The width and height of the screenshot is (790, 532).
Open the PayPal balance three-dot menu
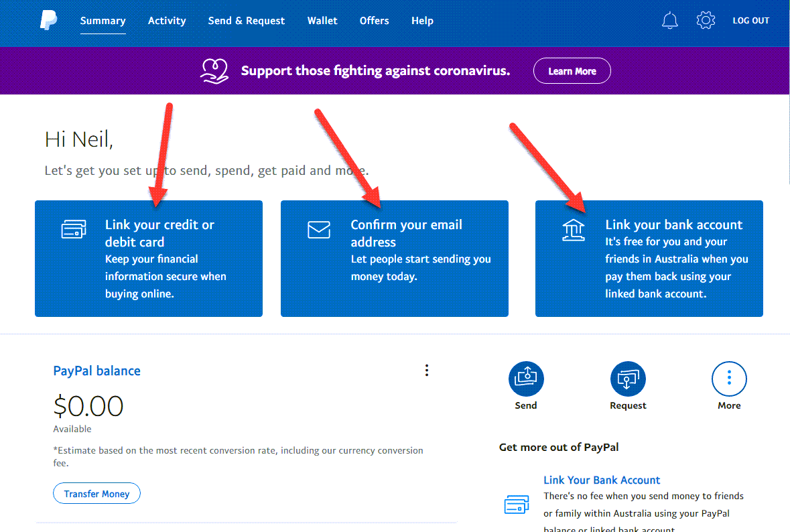pos(427,371)
